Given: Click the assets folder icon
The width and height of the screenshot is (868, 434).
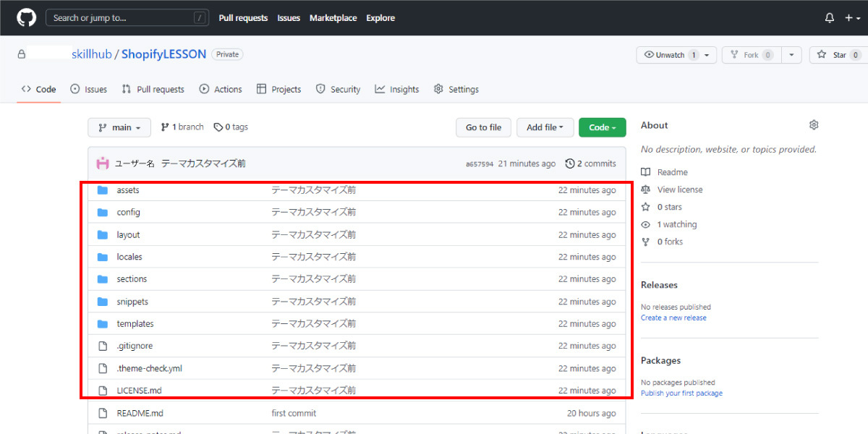Looking at the screenshot, I should click(x=102, y=190).
